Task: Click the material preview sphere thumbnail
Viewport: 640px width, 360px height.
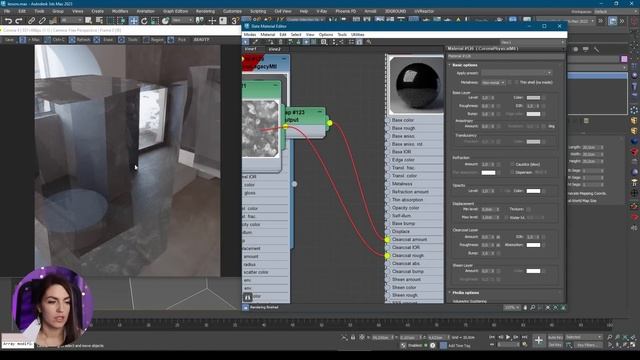Action: pyautogui.click(x=417, y=84)
